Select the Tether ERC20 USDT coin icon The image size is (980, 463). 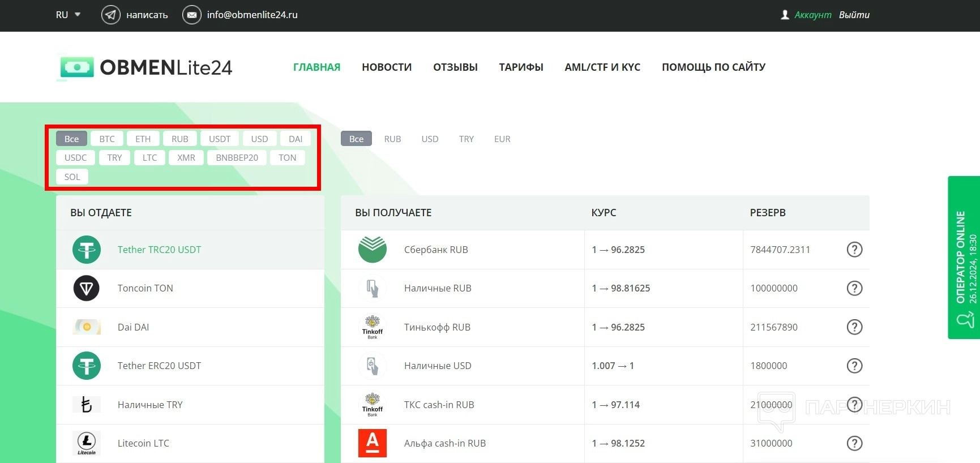tap(87, 366)
